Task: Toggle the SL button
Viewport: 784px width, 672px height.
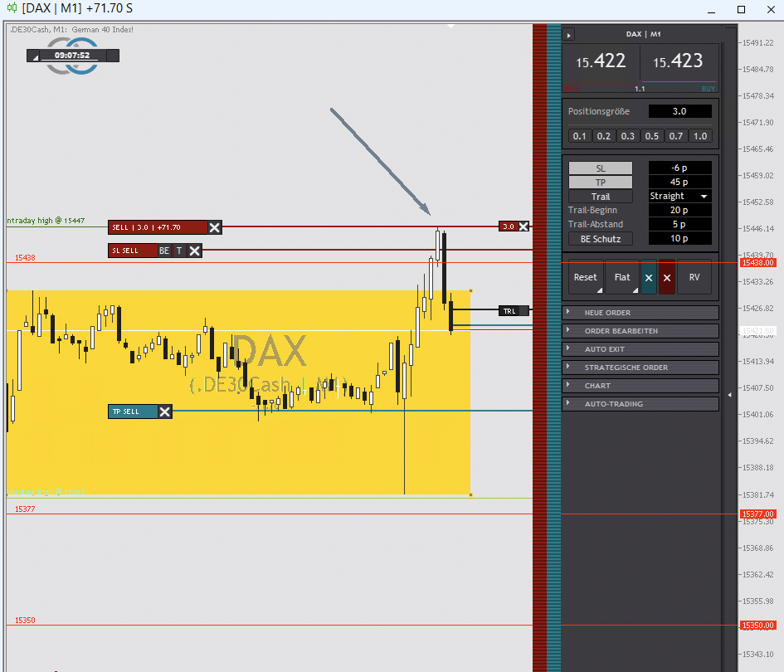Action: (601, 168)
